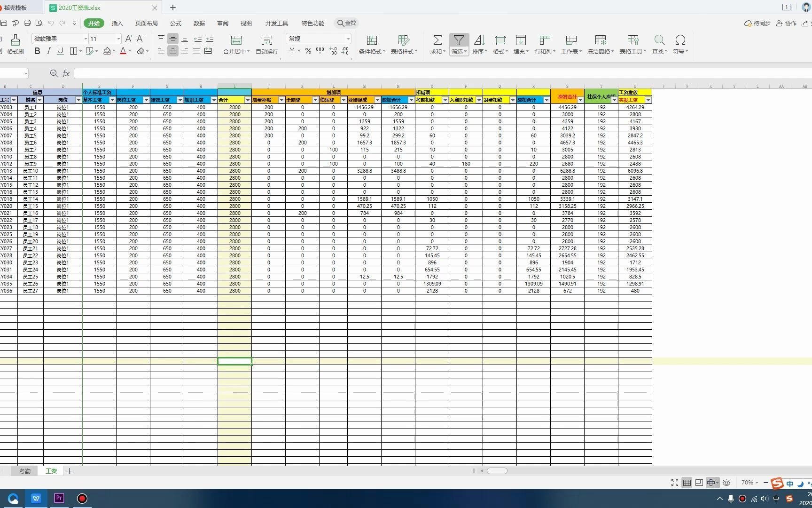
Task: Click the 待同步 sync button
Action: [757, 23]
